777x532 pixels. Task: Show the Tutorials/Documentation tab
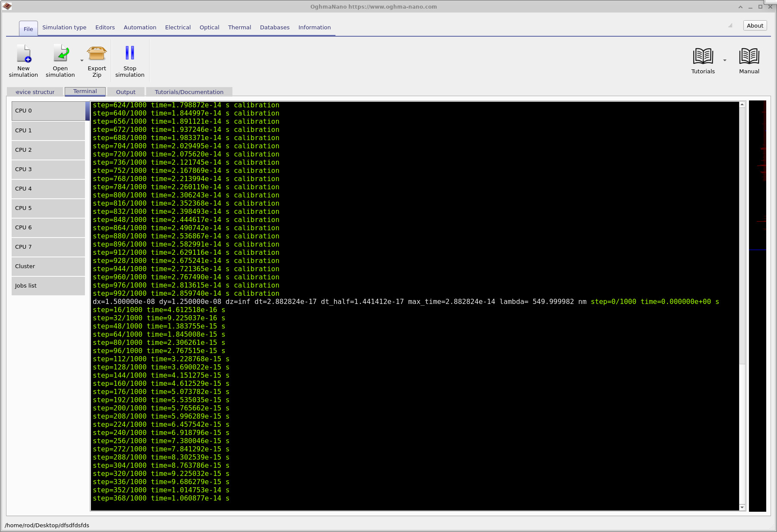189,92
